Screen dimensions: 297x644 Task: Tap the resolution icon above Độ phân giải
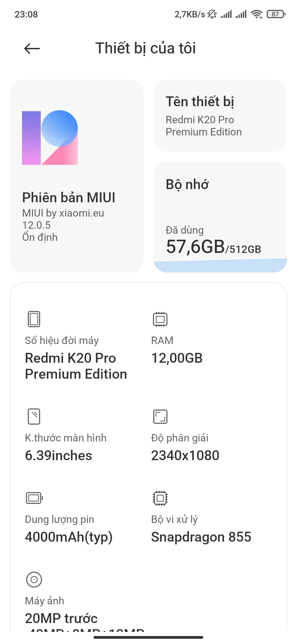tap(160, 416)
